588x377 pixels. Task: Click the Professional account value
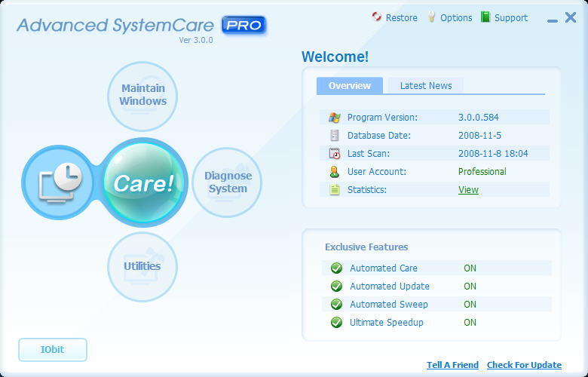click(x=482, y=172)
